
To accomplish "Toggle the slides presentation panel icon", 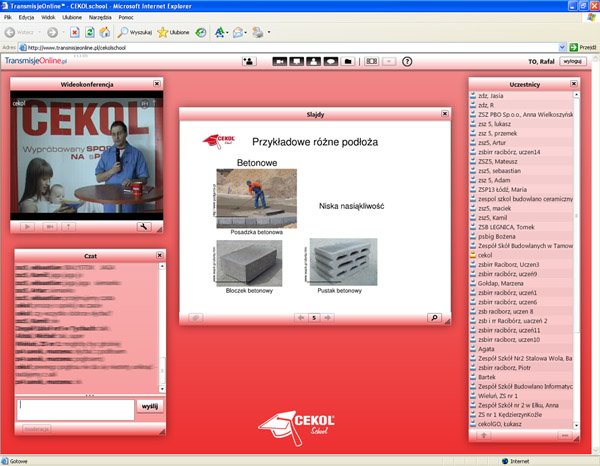I will [x=297, y=61].
